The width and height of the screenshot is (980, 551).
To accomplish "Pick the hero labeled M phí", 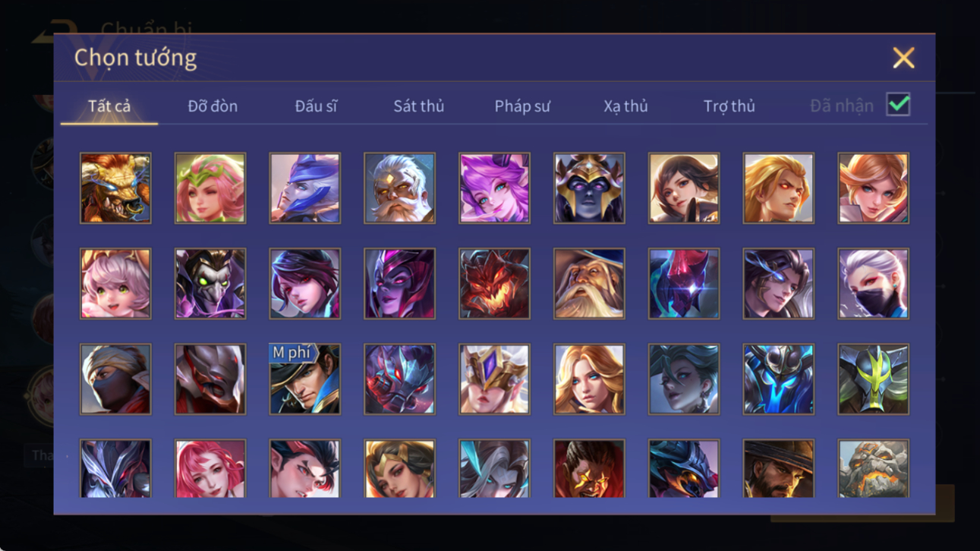I will click(x=304, y=379).
